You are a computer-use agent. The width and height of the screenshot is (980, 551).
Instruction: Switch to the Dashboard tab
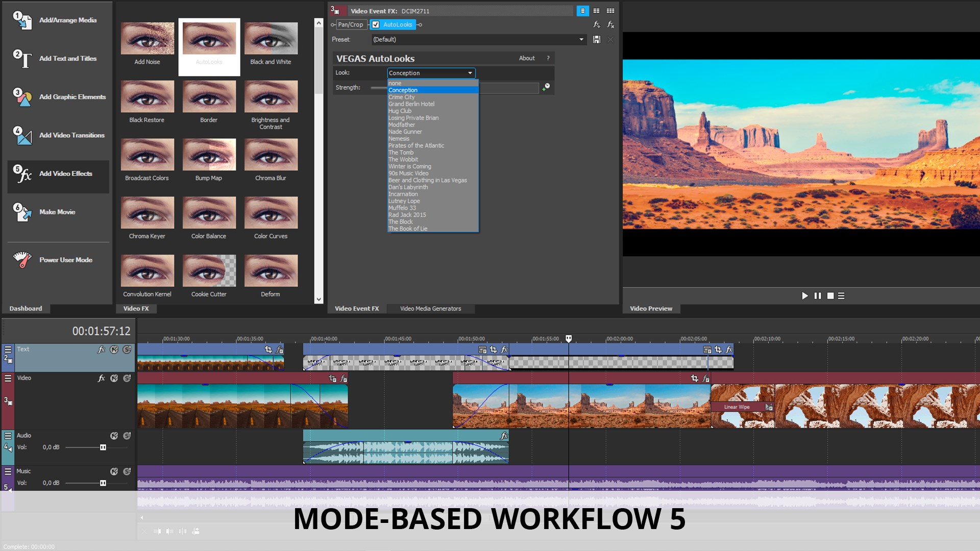point(26,308)
